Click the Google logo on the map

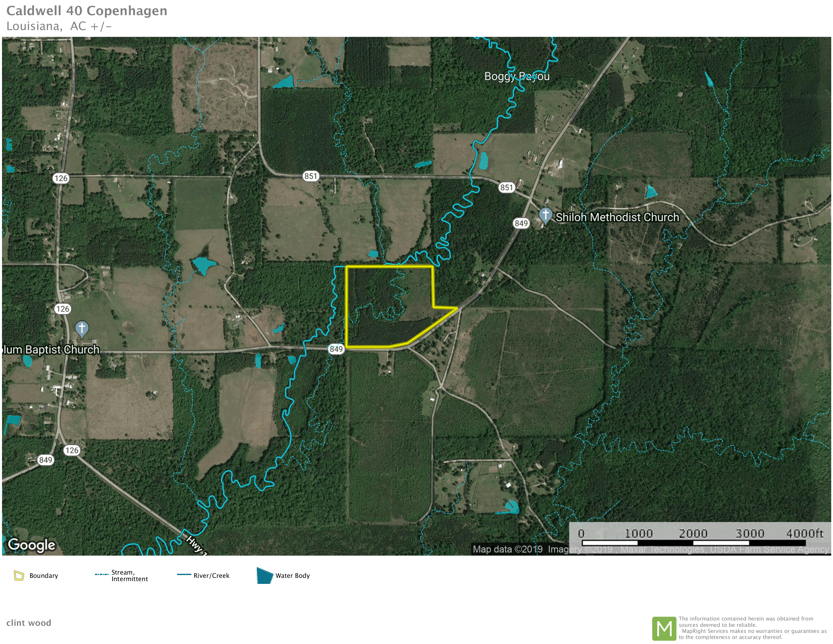[x=32, y=545]
